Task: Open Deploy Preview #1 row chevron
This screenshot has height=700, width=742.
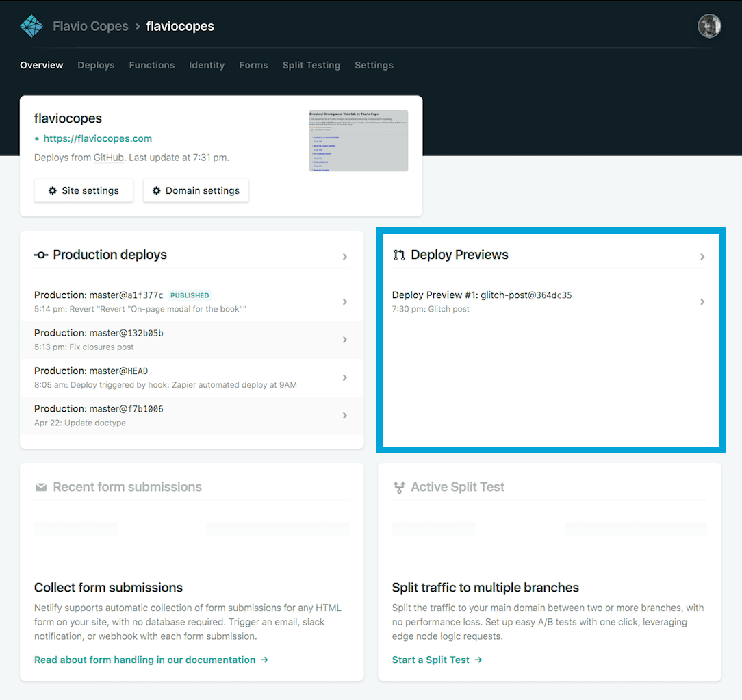Action: pyautogui.click(x=702, y=301)
